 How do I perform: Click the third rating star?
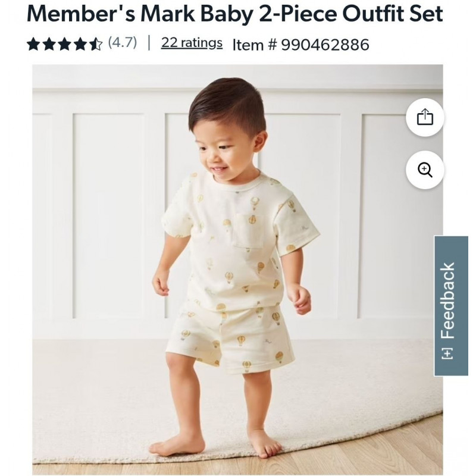[65, 44]
